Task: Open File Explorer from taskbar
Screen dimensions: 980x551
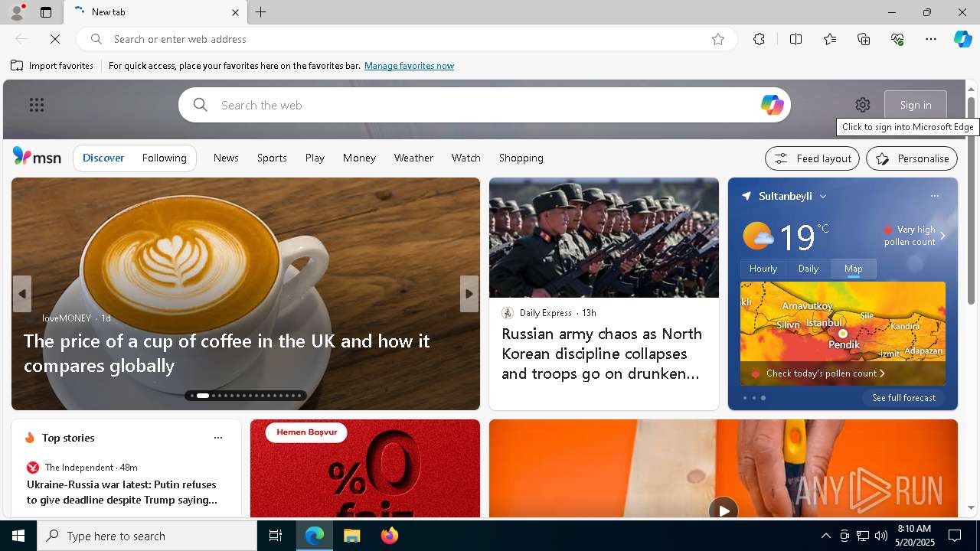Action: point(352,536)
